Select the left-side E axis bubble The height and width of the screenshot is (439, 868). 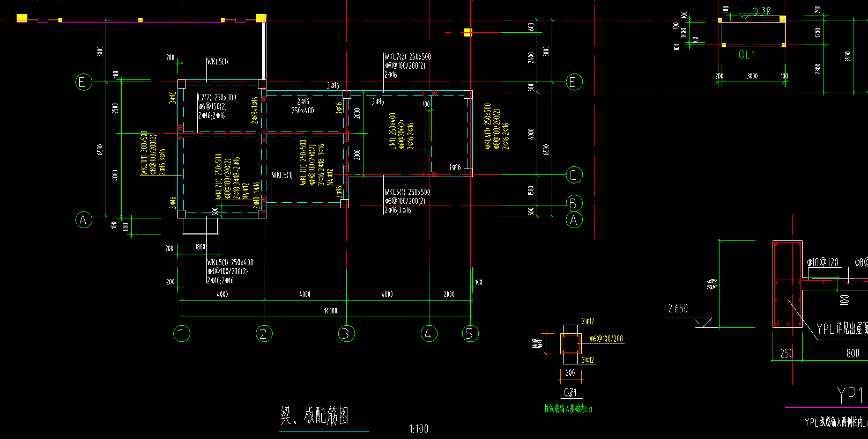click(x=83, y=82)
